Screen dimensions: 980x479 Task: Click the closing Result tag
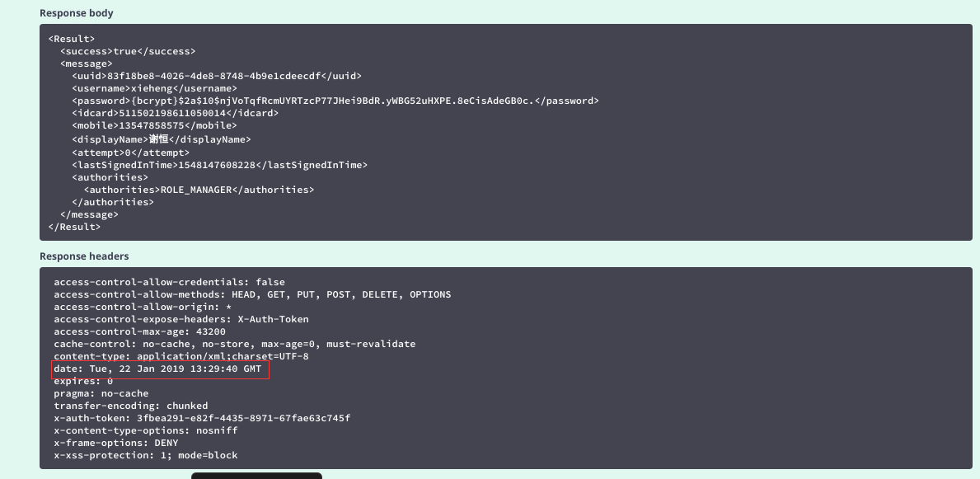point(74,227)
